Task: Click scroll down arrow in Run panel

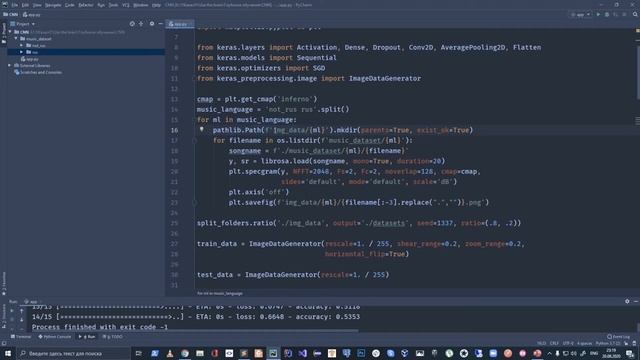Action: pyautogui.click(x=22, y=320)
